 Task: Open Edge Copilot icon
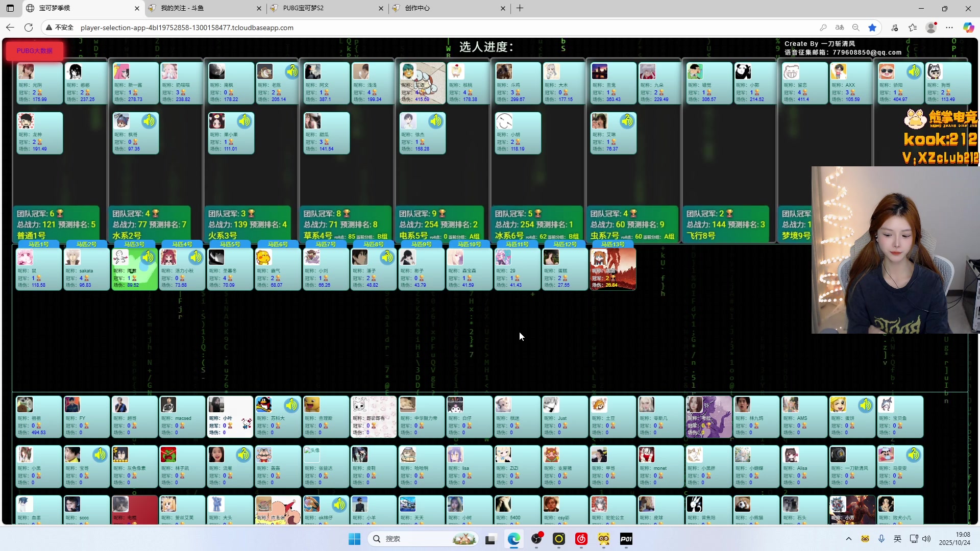(x=968, y=28)
